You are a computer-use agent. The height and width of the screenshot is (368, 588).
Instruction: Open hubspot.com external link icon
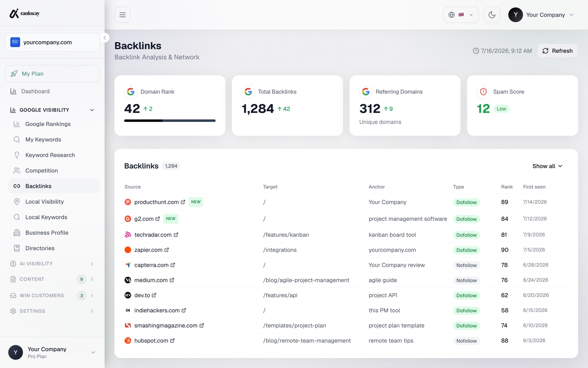click(x=172, y=340)
